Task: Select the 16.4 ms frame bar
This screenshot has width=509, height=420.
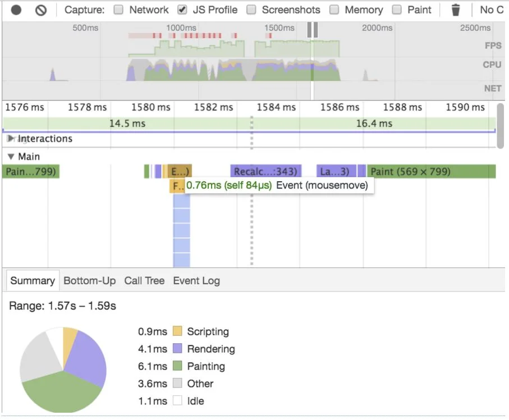Action: coord(374,123)
